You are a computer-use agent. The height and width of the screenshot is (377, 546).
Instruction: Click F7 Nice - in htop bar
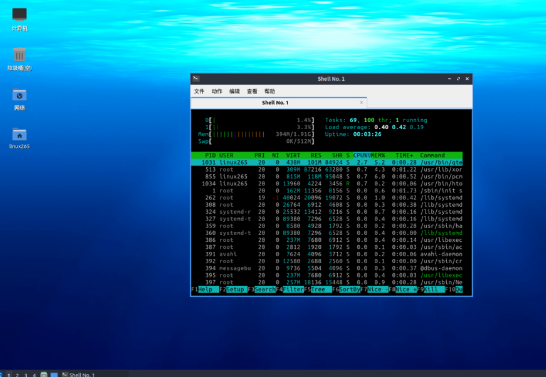tap(374, 290)
